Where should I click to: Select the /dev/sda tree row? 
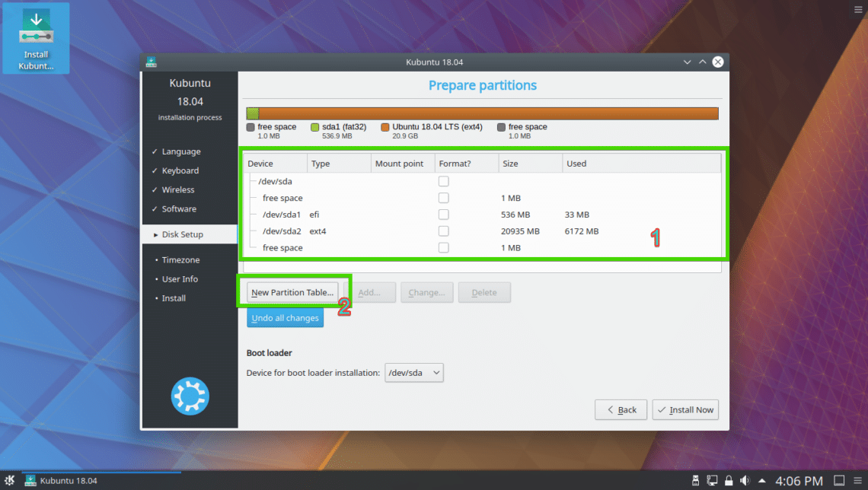point(482,181)
